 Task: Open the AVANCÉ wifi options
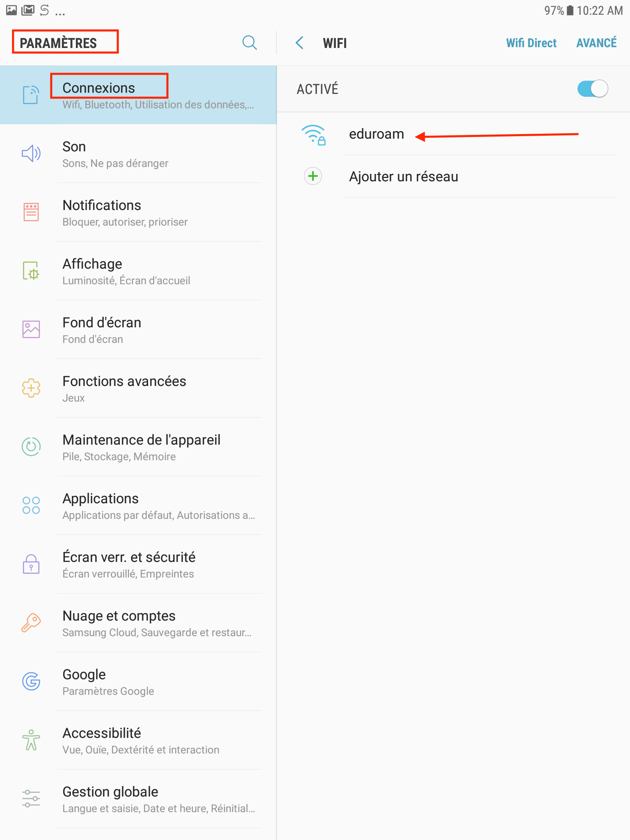pyautogui.click(x=596, y=43)
